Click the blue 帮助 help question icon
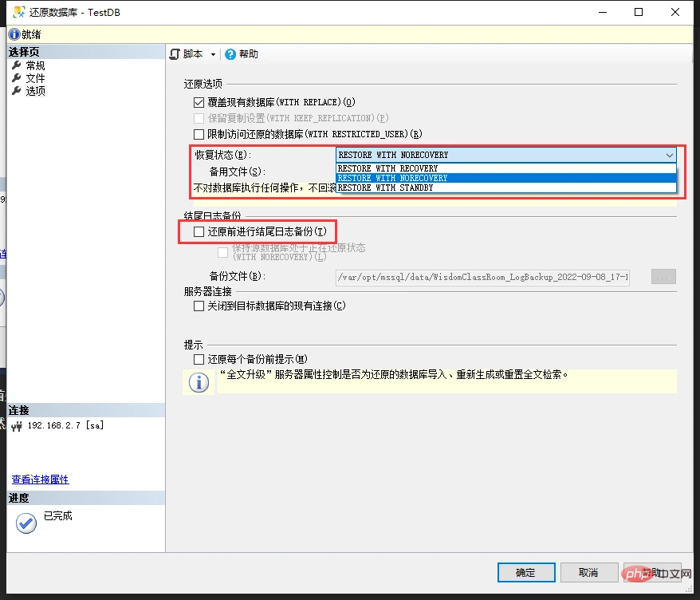700x600 pixels. (x=230, y=54)
